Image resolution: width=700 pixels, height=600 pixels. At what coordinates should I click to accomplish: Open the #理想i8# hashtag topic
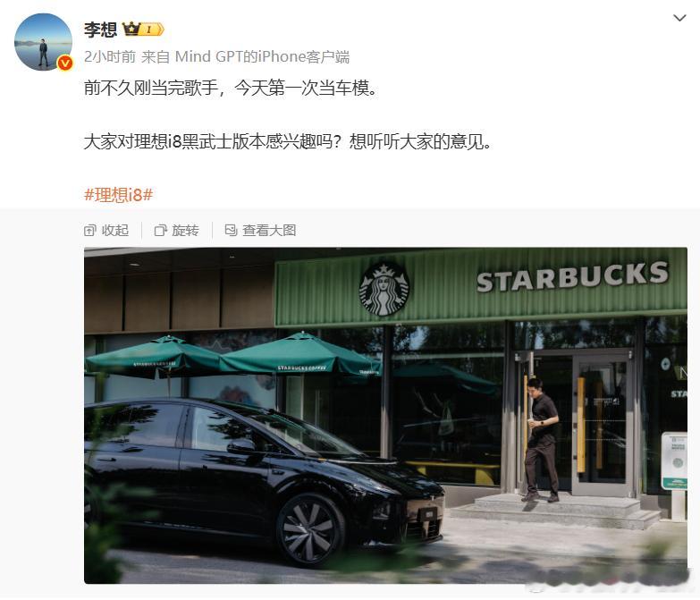point(118,195)
